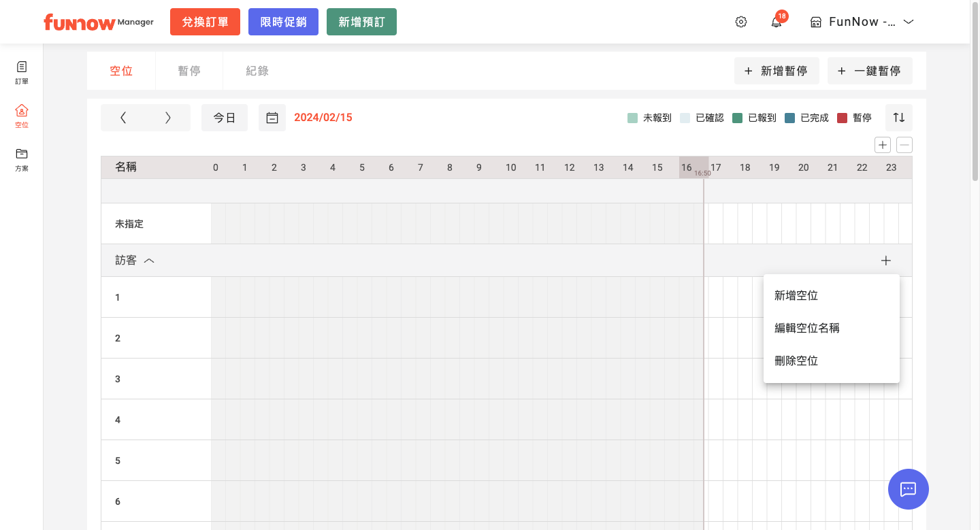Select seat row 6

(118, 501)
